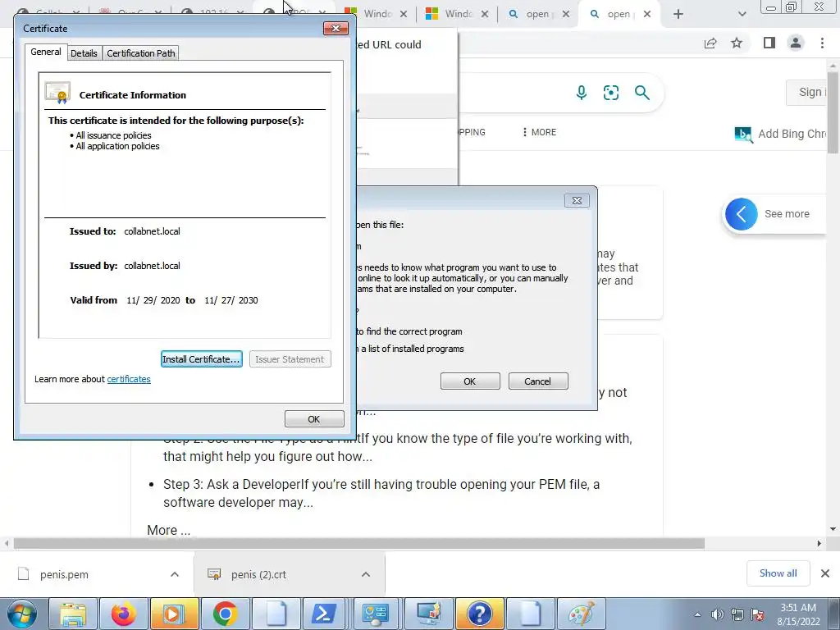The width and height of the screenshot is (840, 630).
Task: Open Action Center flag tray icon
Action: click(x=757, y=614)
